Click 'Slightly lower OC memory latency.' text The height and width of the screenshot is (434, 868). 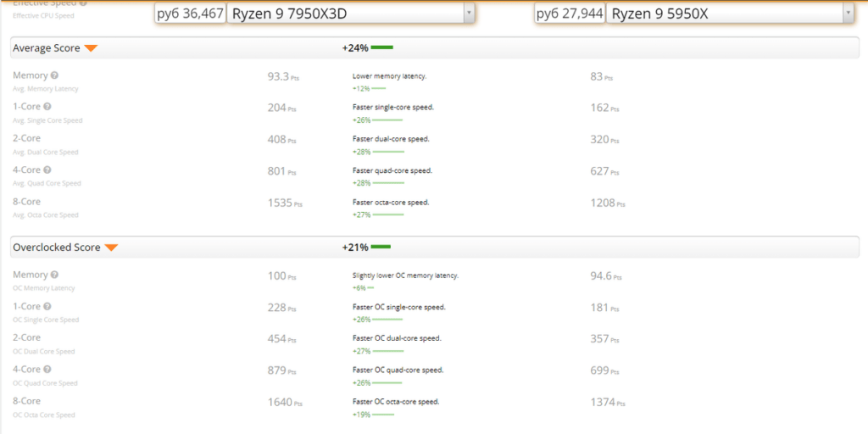tap(406, 275)
